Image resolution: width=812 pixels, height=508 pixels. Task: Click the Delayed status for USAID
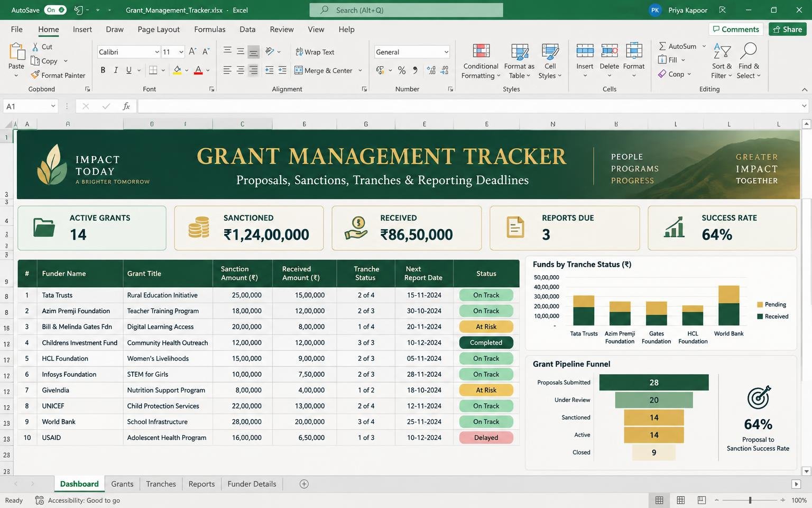coord(486,438)
